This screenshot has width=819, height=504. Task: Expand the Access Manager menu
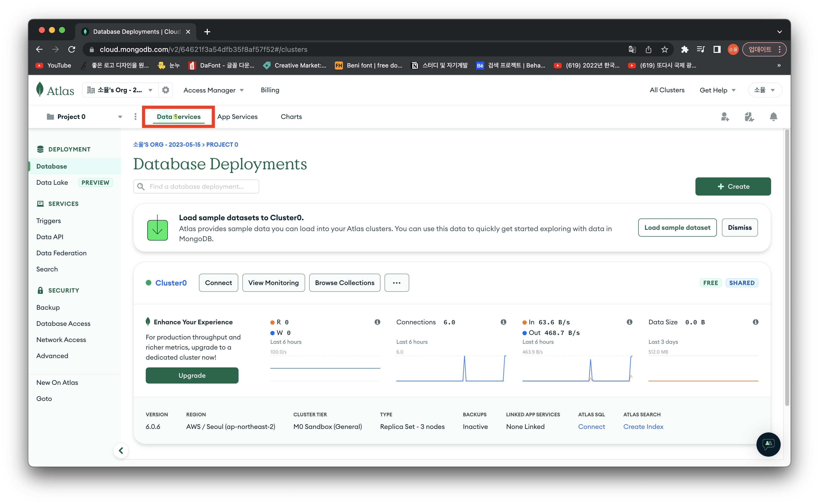click(213, 90)
